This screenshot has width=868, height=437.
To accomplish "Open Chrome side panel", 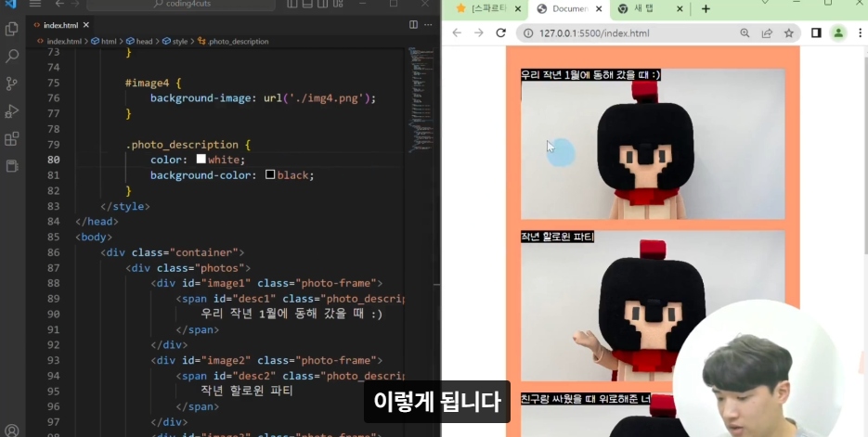I will pos(816,33).
